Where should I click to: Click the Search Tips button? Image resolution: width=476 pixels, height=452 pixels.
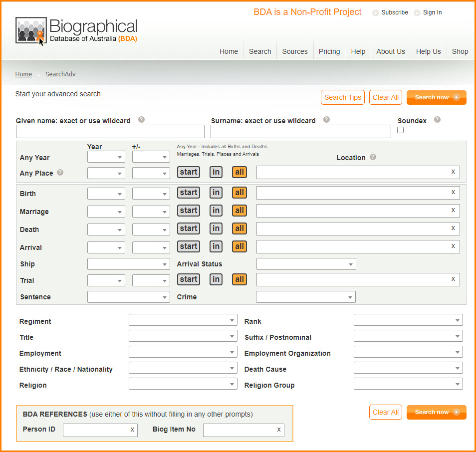click(342, 97)
